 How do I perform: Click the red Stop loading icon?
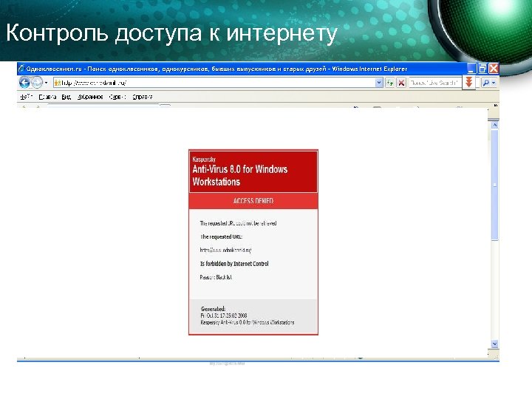pos(401,83)
